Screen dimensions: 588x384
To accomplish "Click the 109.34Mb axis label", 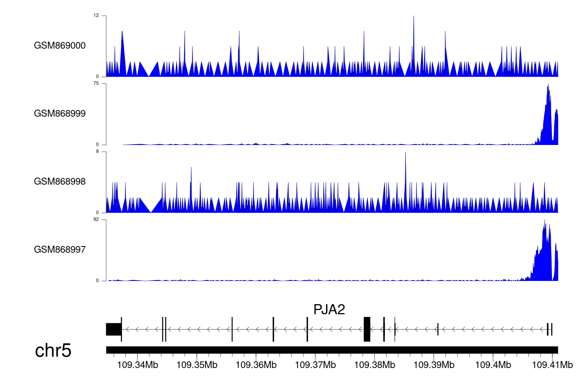I will point(138,365).
